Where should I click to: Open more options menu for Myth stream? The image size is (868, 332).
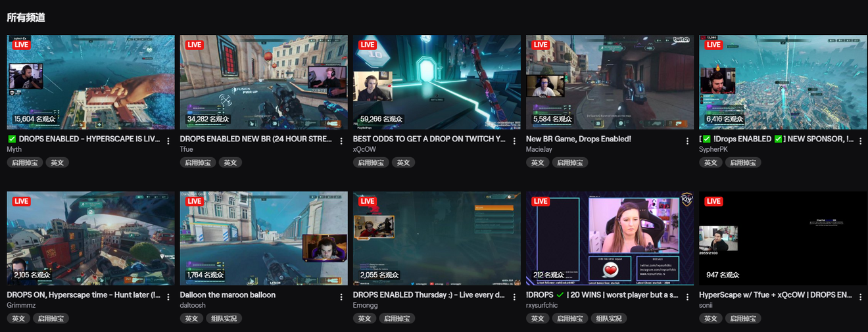point(168,141)
